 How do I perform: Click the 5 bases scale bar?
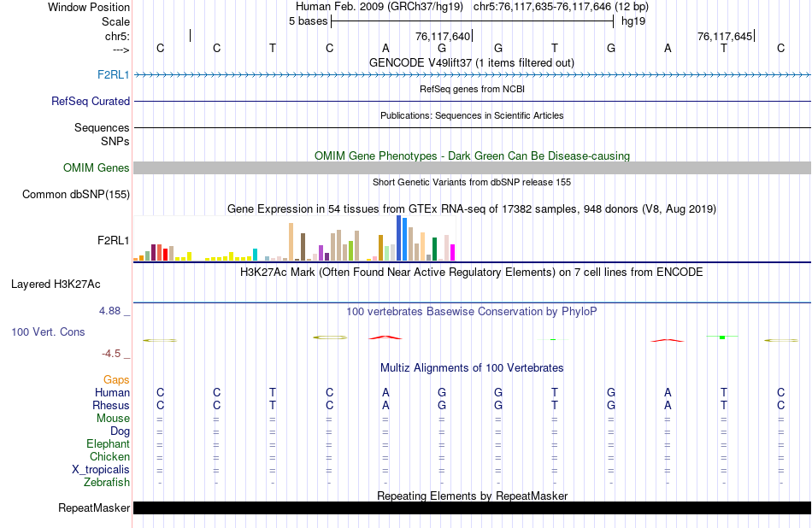[473, 21]
